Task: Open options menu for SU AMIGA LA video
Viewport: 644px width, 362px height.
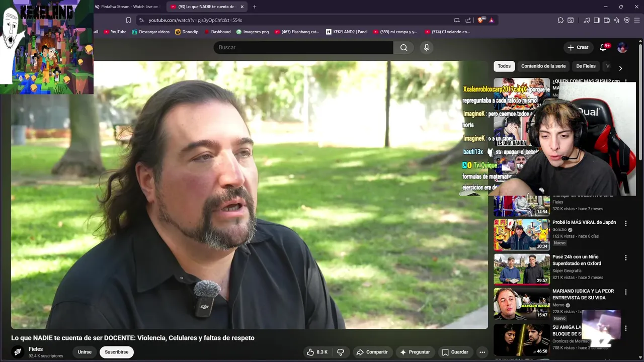Action: (626, 328)
